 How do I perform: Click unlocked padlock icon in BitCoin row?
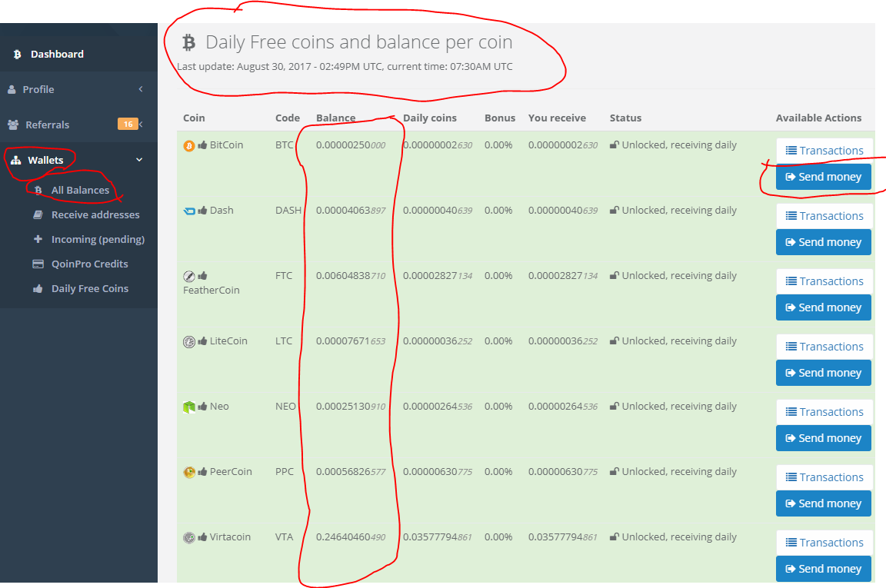point(615,145)
